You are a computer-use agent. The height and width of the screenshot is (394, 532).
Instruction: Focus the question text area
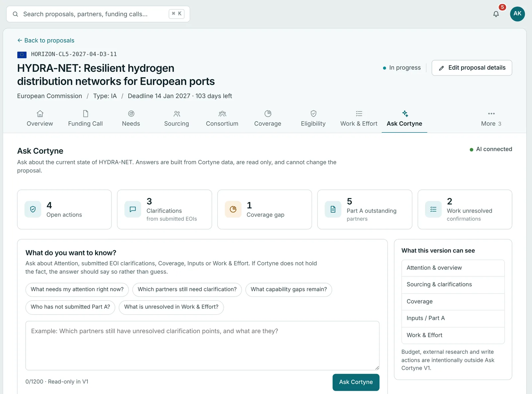pyautogui.click(x=202, y=345)
